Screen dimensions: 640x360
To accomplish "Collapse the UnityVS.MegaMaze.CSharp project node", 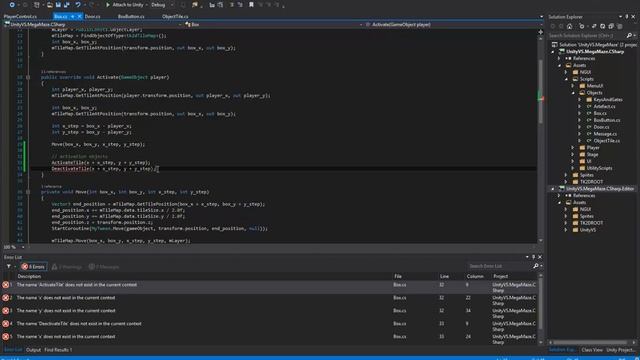I will [x=553, y=52].
